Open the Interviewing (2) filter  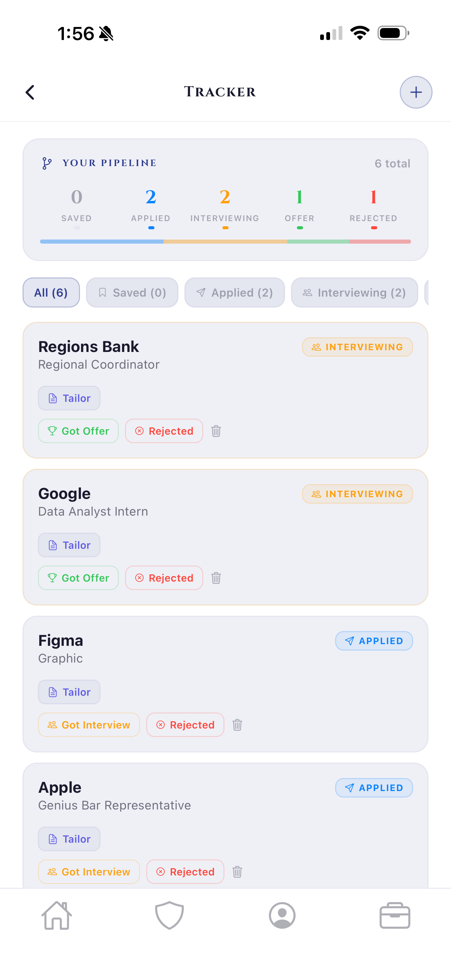click(354, 292)
